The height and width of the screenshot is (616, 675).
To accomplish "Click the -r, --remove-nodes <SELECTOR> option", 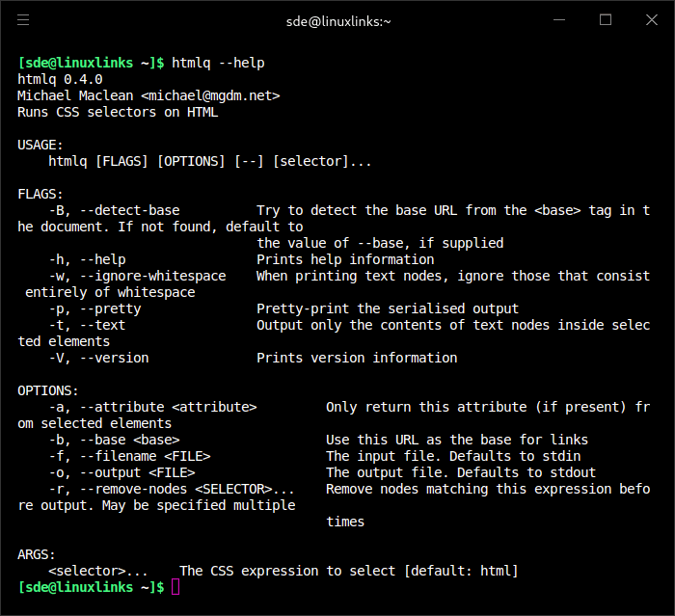I will coord(172,489).
